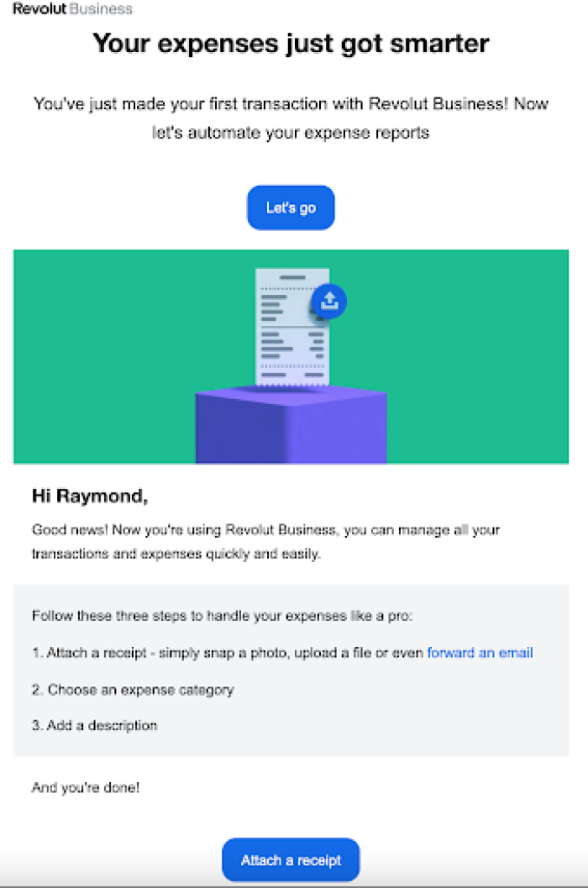Viewport: 588px width, 888px height.
Task: Click the "Follow these three steps" line
Action: click(x=222, y=616)
